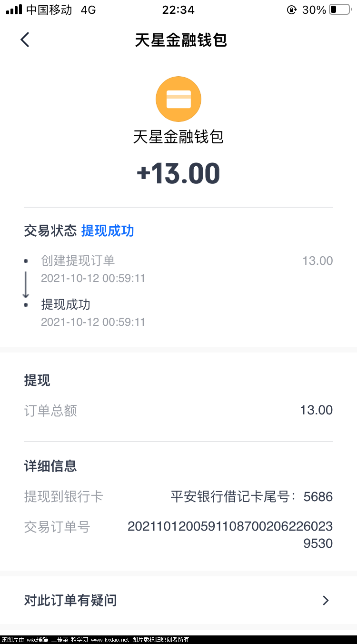Select the 创建提现订单 timeline step
The width and height of the screenshot is (357, 644).
(78, 261)
